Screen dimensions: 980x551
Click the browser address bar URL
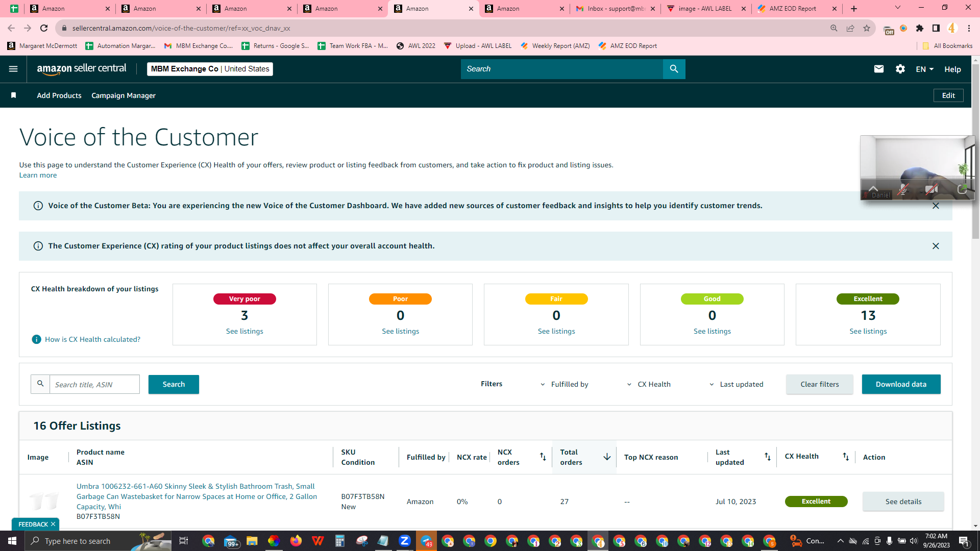(x=181, y=28)
